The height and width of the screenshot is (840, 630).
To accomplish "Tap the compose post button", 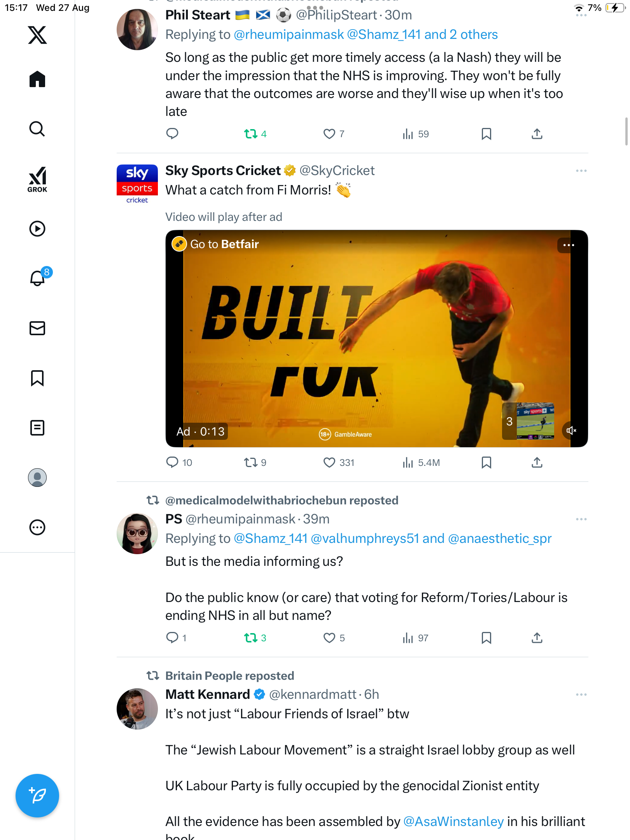I will click(37, 795).
